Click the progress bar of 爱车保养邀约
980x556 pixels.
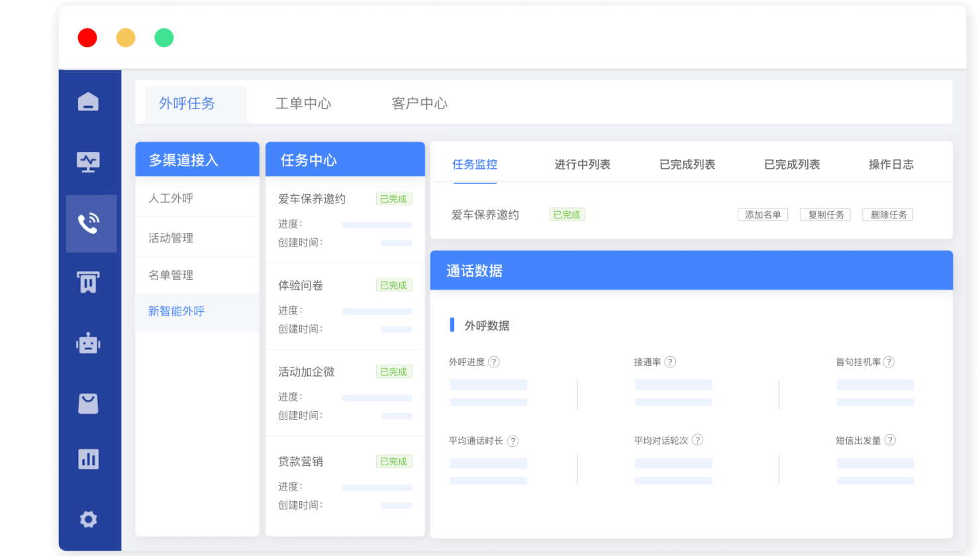tap(376, 224)
